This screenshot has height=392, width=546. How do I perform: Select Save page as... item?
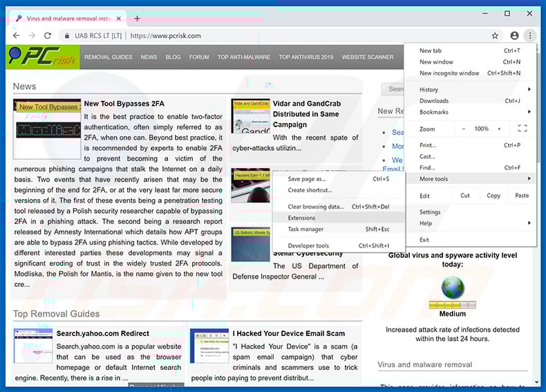339,179
